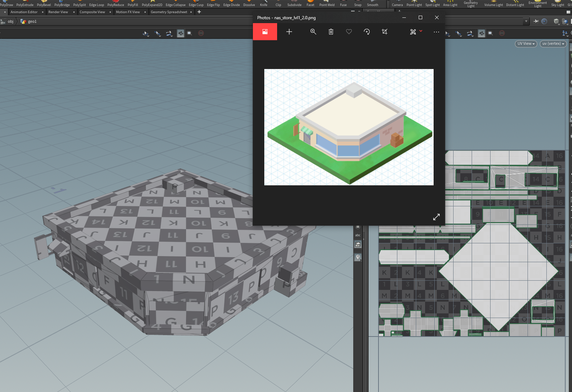Delete the image in Photos window
This screenshot has width=572, height=392.
331,32
